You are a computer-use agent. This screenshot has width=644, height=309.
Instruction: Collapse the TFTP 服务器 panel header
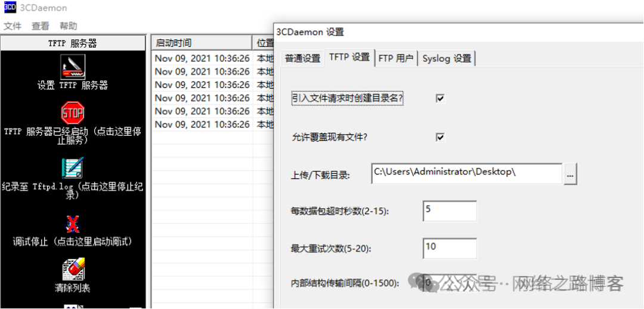(x=73, y=43)
